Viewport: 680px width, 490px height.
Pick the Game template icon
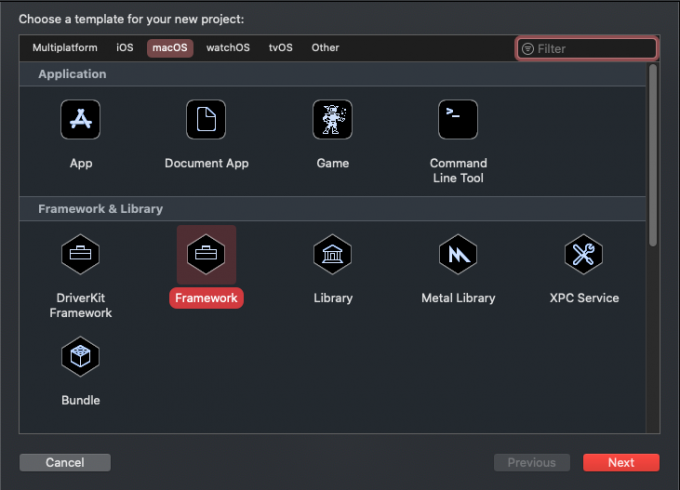[332, 120]
